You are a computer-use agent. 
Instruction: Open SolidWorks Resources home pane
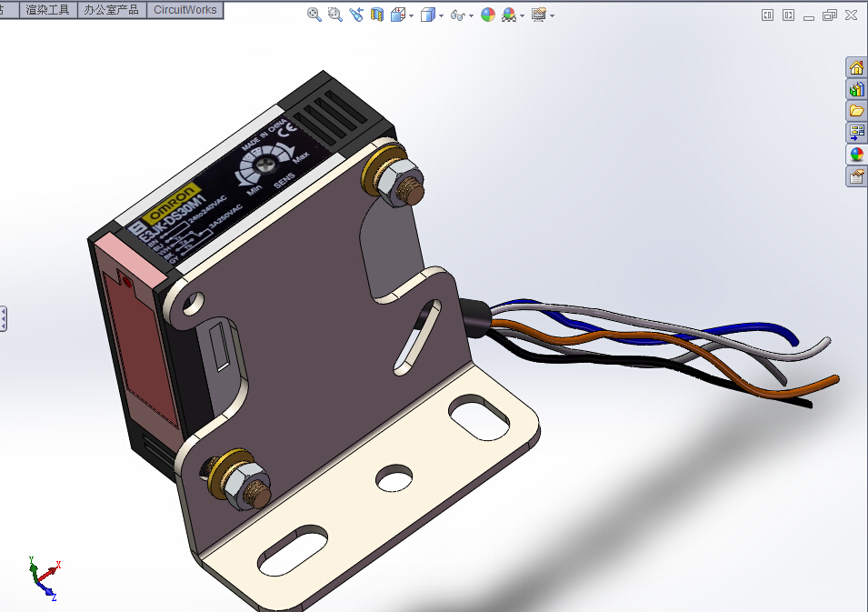[856, 67]
